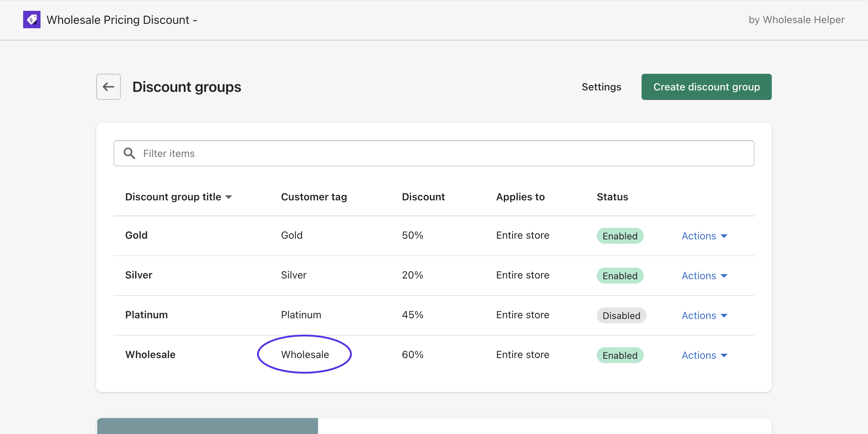Image resolution: width=868 pixels, height=434 pixels.
Task: Expand Actions menu for Platinum group
Action: click(x=704, y=315)
